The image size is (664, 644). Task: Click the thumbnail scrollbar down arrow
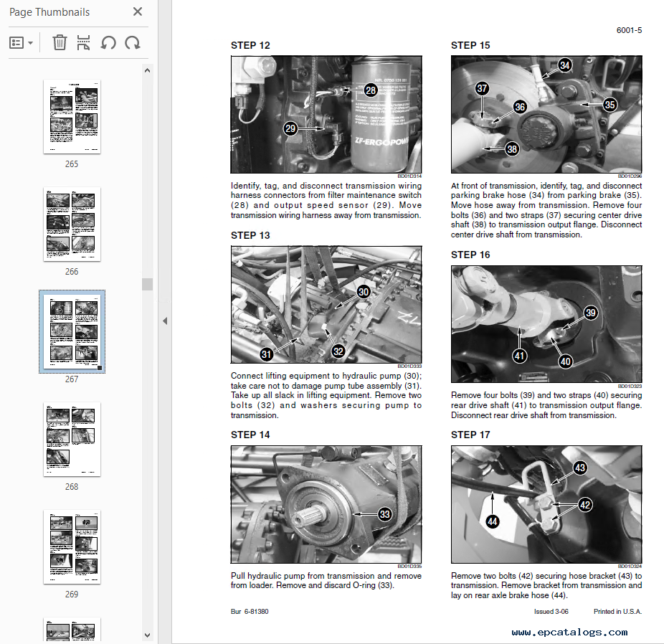coord(148,635)
